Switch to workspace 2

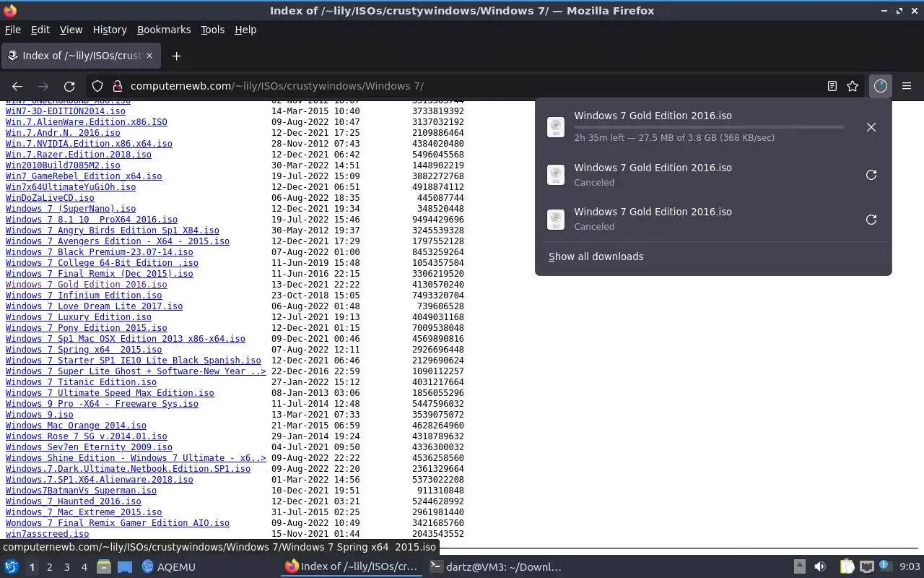click(50, 567)
